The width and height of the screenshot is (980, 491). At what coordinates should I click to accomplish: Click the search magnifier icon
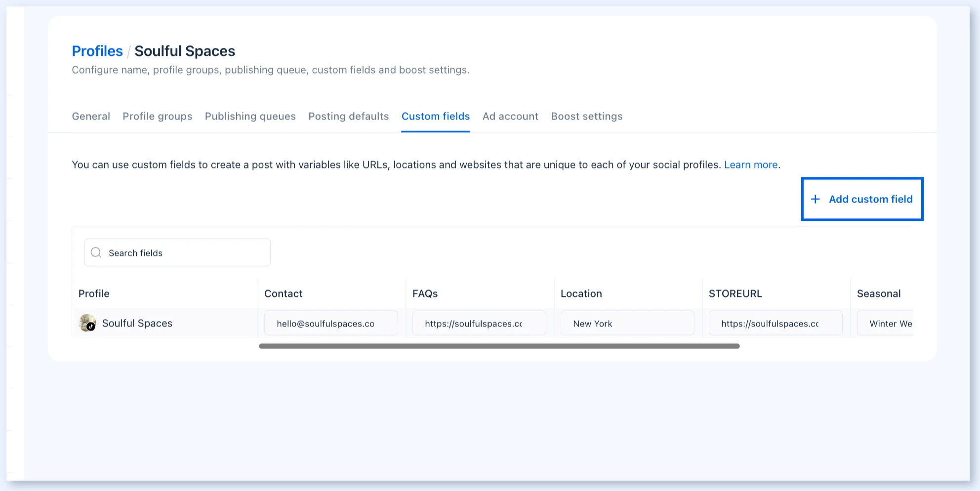point(96,252)
